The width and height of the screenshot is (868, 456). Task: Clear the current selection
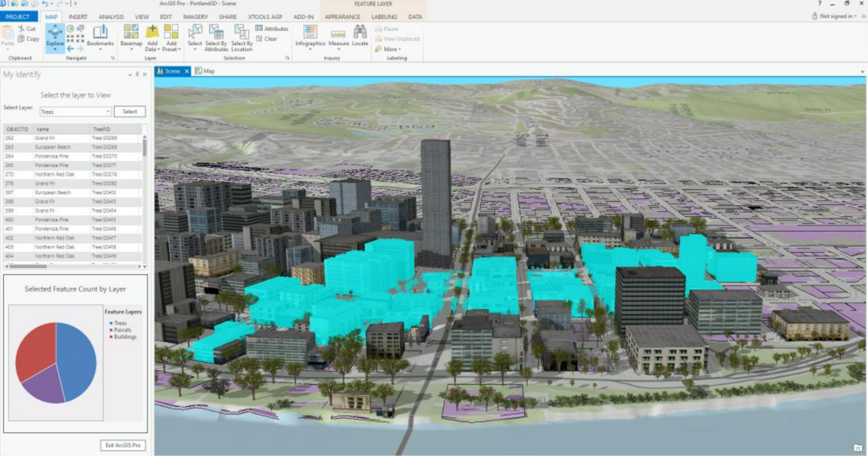tap(266, 39)
